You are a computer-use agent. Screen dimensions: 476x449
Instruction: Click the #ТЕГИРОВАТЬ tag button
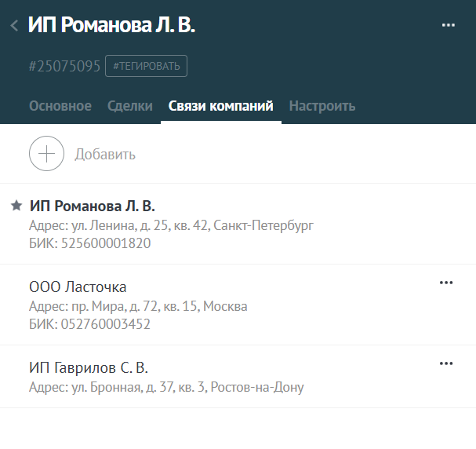coord(147,66)
